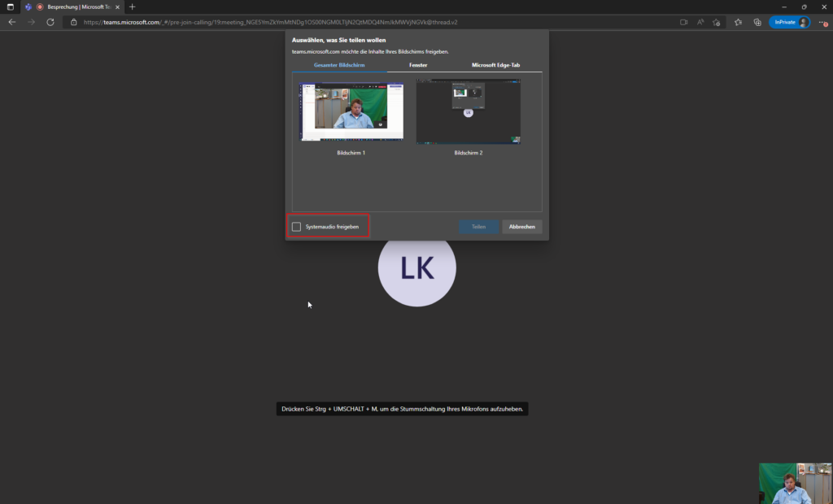833x504 pixels.
Task: Click the Bildschirm 2 label
Action: point(468,153)
